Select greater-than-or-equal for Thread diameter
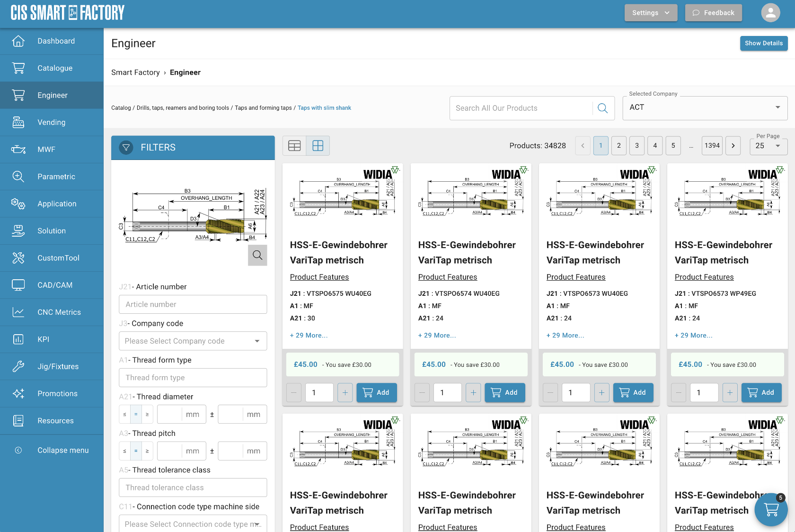 147,414
